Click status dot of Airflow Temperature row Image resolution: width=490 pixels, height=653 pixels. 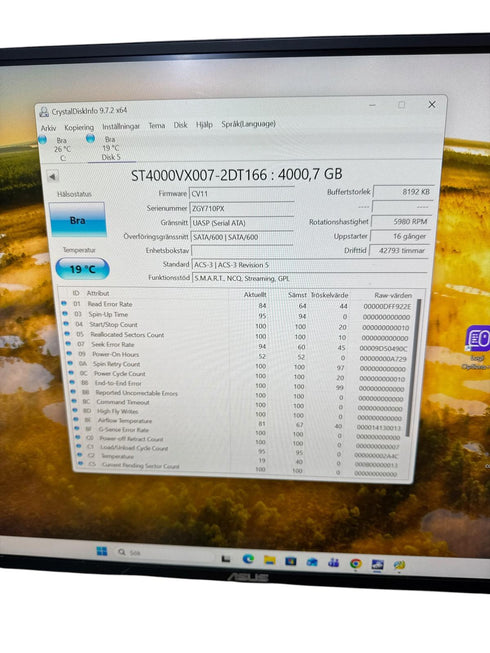coord(76,419)
